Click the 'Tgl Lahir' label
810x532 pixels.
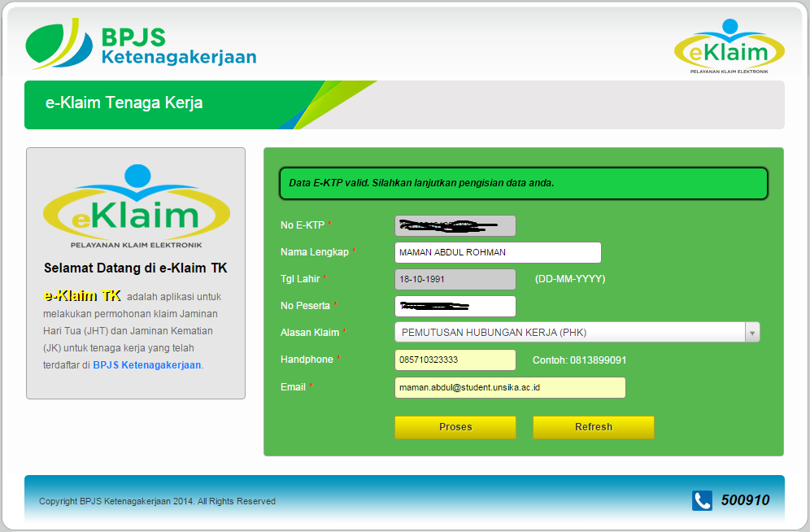tap(300, 279)
